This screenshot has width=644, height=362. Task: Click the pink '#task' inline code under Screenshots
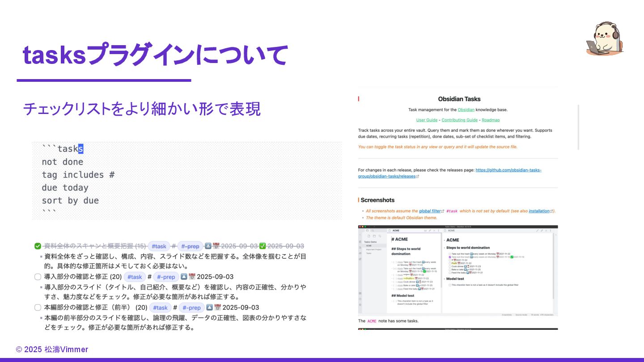(x=452, y=211)
